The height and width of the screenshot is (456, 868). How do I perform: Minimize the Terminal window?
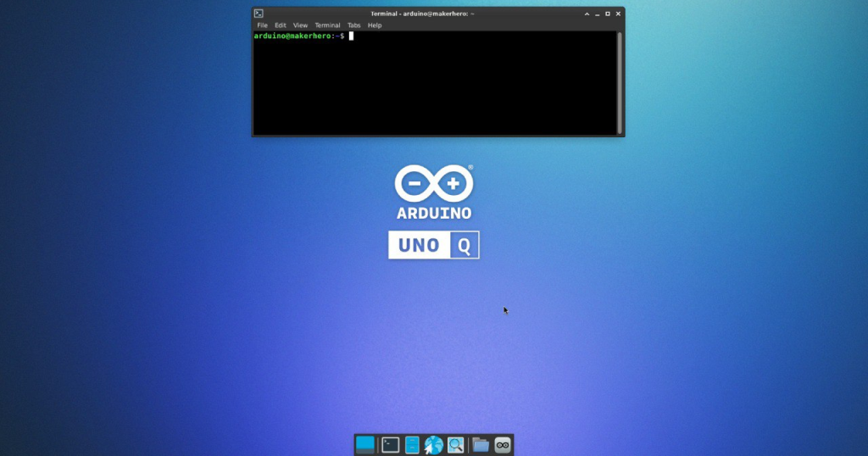click(598, 14)
